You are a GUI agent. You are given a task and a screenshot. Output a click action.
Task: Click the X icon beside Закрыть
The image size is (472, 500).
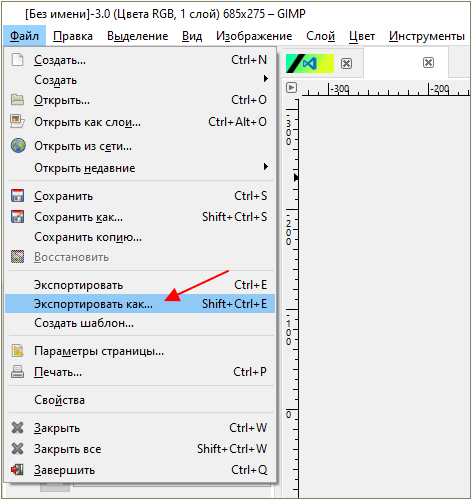[x=17, y=428]
